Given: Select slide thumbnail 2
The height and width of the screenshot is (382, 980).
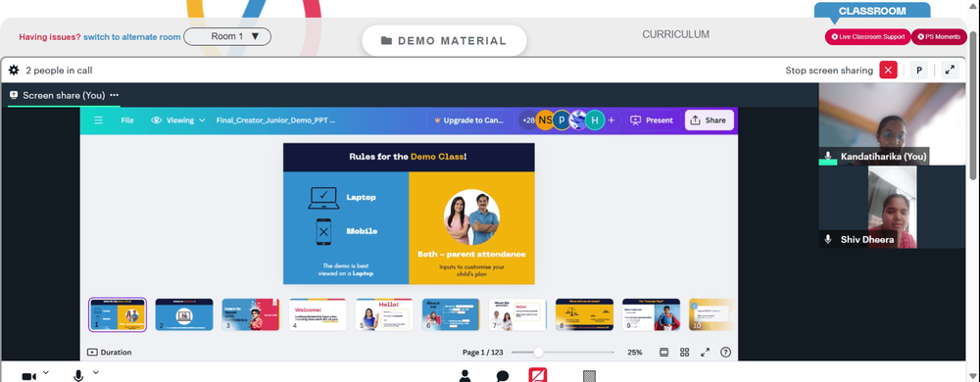Looking at the screenshot, I should (x=184, y=314).
